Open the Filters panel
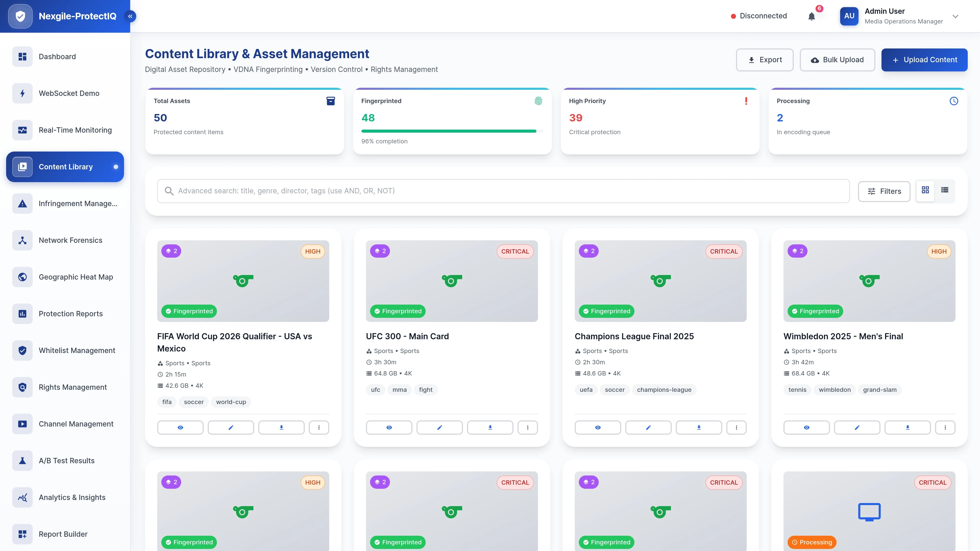Viewport: 980px width, 551px height. pyautogui.click(x=884, y=191)
